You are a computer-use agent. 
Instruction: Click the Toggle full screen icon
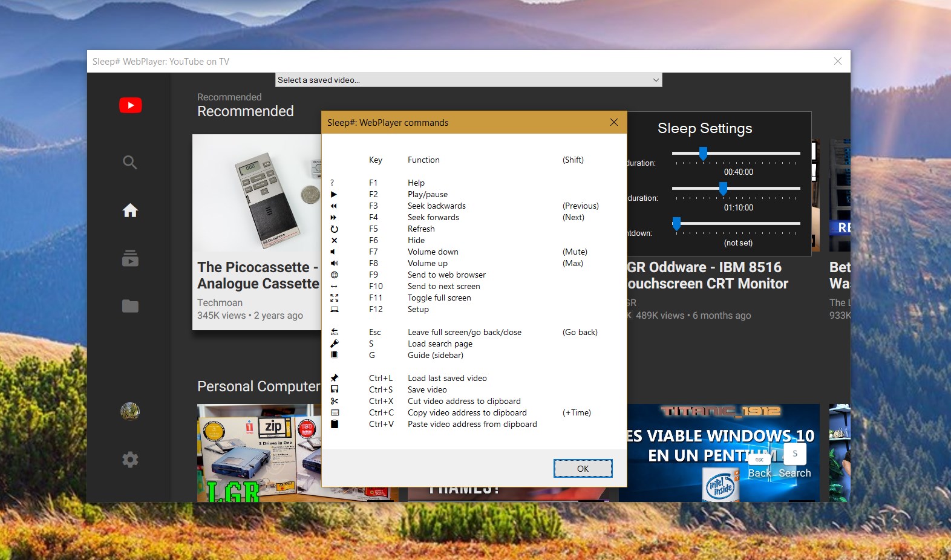click(x=334, y=298)
